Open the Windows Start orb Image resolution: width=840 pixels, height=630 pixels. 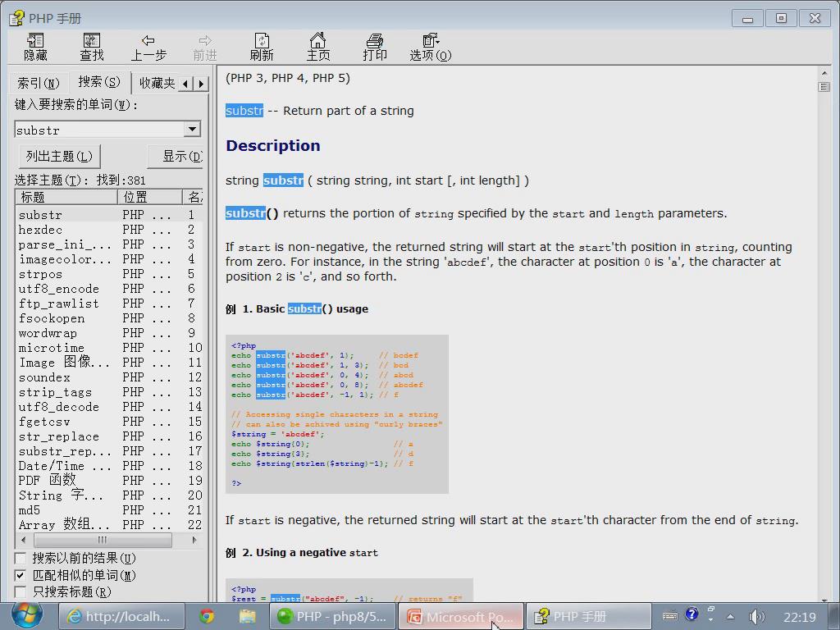[27, 616]
